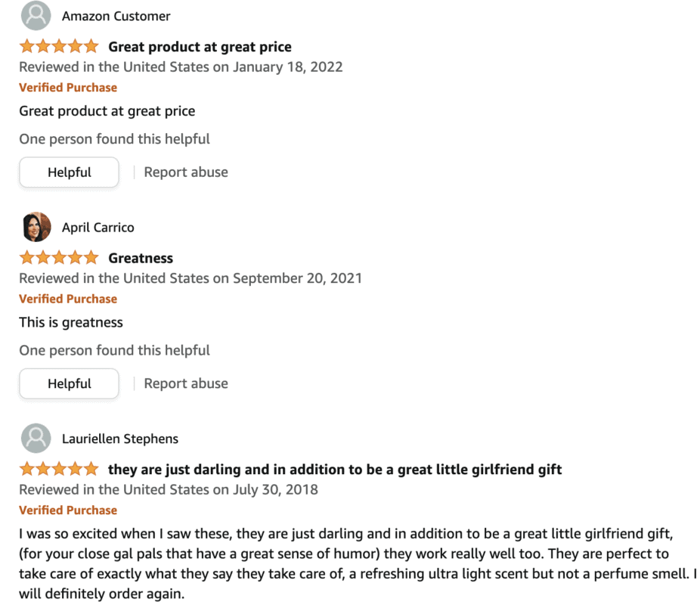Click Verified Purchase under the January 18, 2022 review
700x605 pixels.
[68, 88]
